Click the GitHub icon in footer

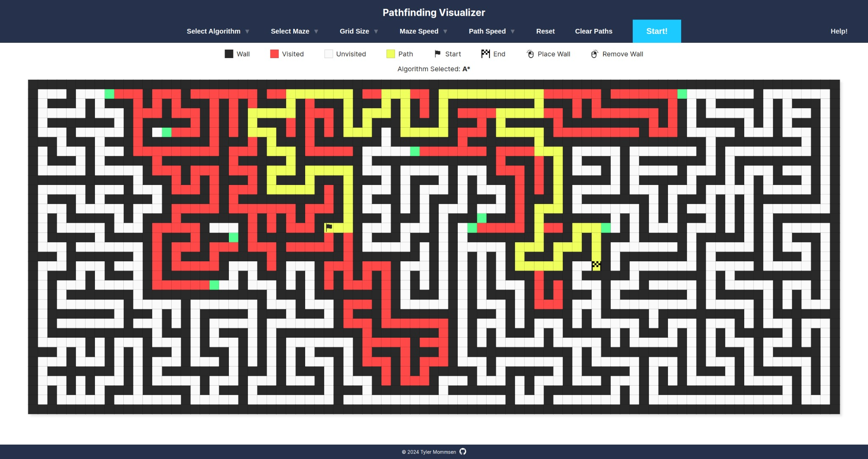tap(463, 451)
